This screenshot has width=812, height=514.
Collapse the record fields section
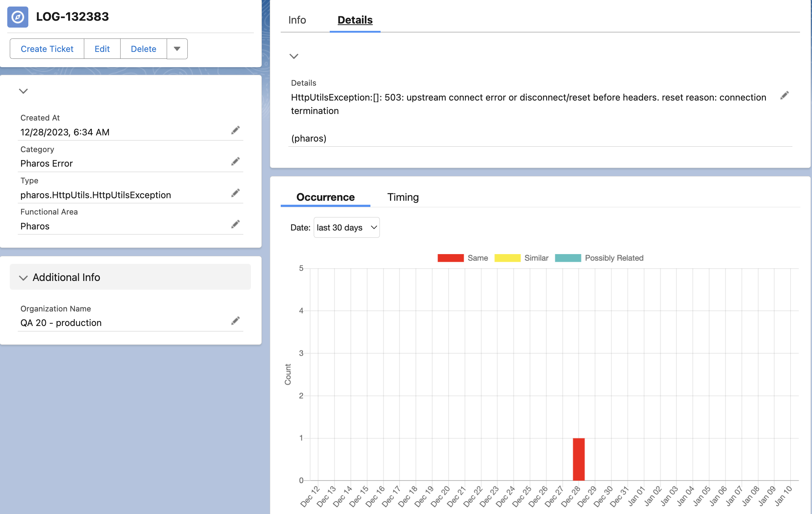pos(23,91)
